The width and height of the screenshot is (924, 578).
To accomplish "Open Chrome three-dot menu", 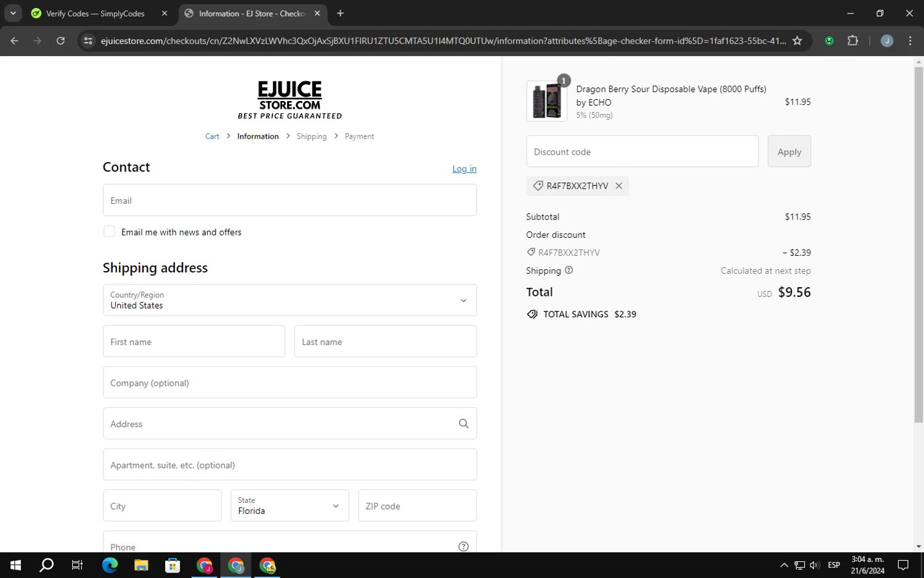I will (x=910, y=41).
